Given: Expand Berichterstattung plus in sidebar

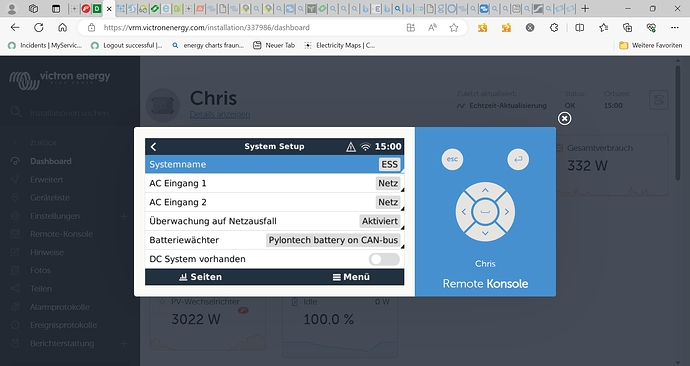Looking at the screenshot, I should (124, 343).
